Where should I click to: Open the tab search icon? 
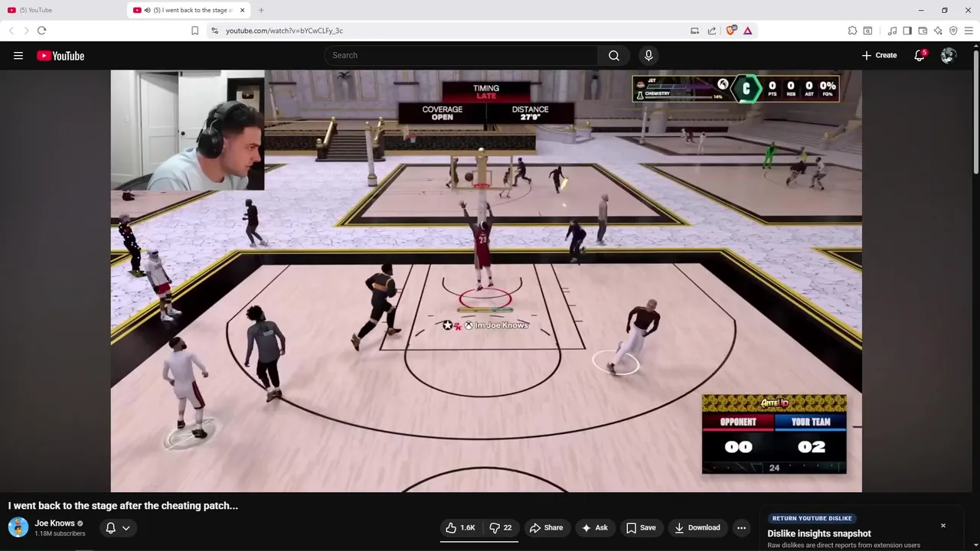click(867, 31)
